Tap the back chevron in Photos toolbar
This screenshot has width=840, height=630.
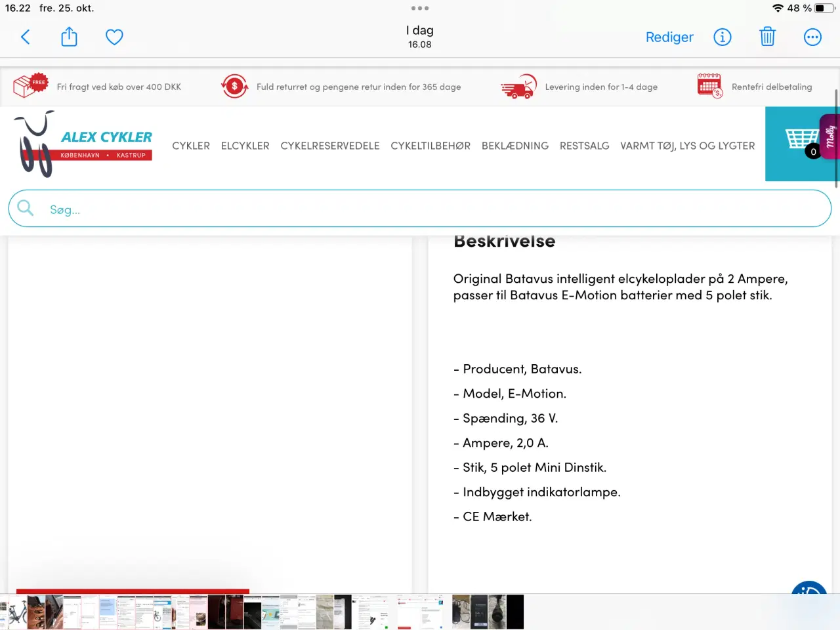[26, 37]
